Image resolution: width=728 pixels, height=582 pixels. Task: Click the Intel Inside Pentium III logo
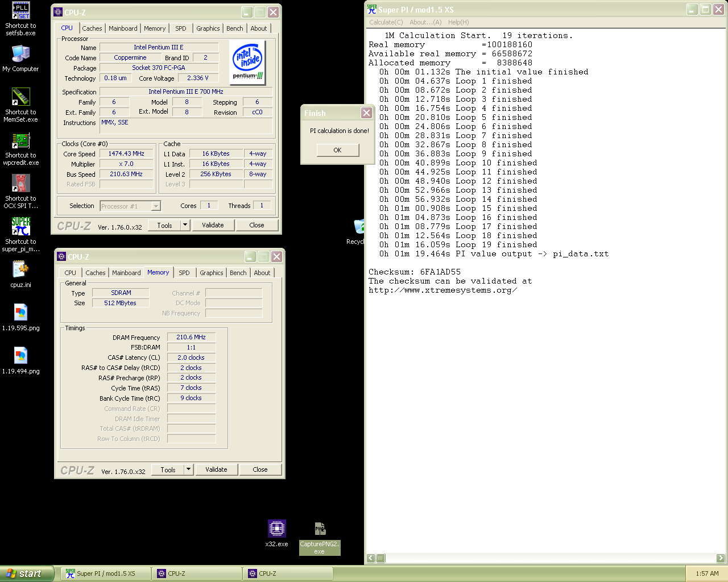click(x=248, y=62)
